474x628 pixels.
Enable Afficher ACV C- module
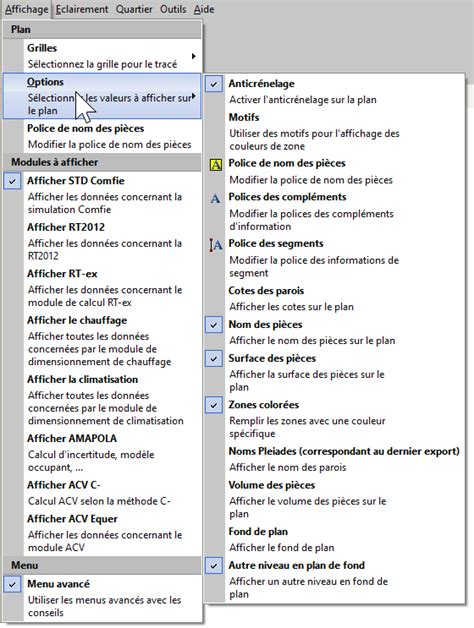102,493
